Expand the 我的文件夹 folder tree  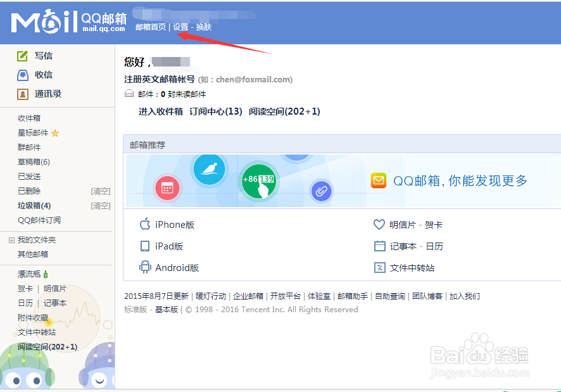pos(11,240)
